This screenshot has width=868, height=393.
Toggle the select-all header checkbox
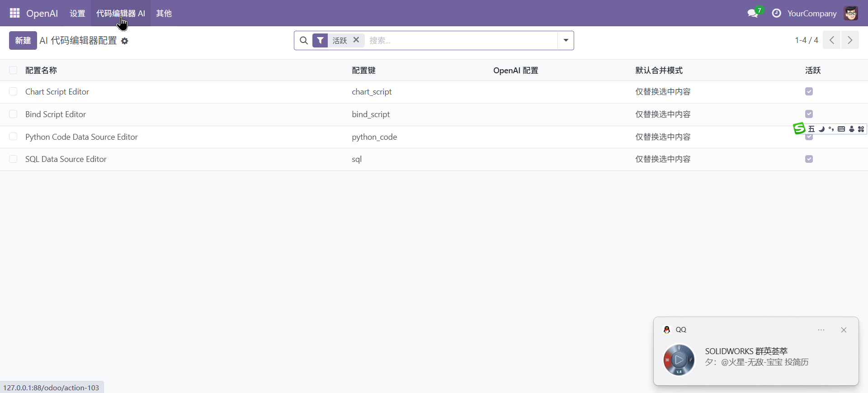point(13,70)
